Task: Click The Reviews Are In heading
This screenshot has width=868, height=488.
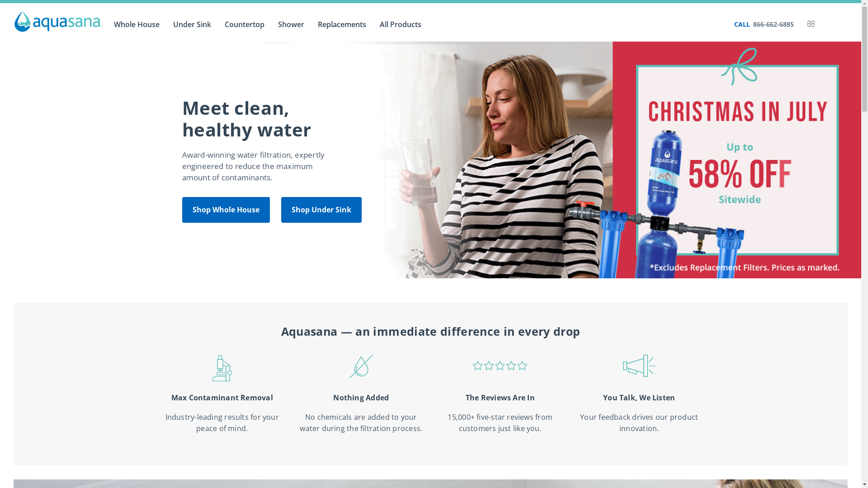Action: (500, 398)
